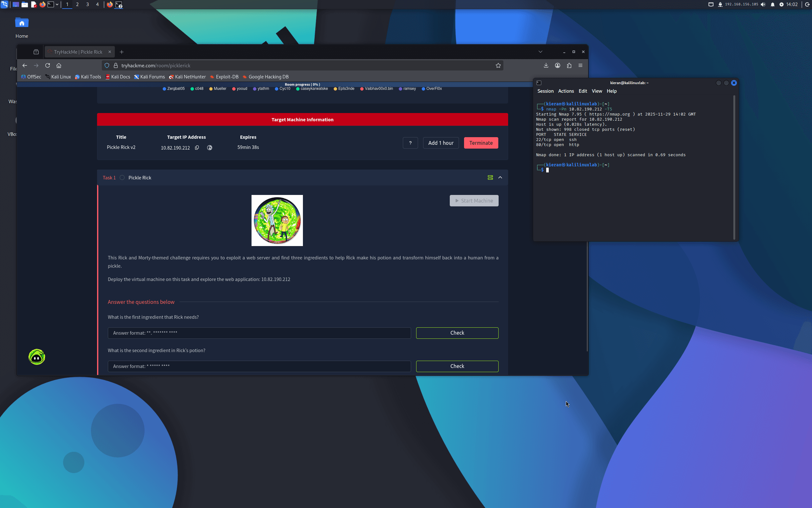Open the Firefox downloads panel

coord(546,65)
